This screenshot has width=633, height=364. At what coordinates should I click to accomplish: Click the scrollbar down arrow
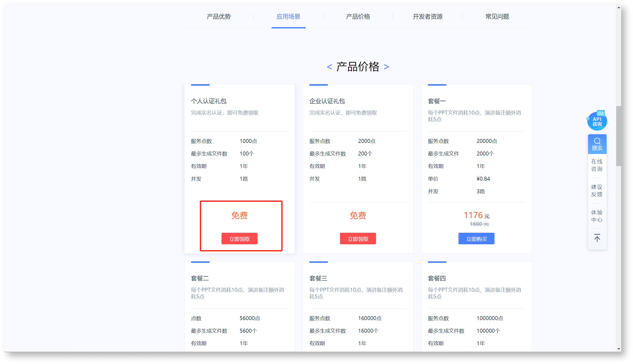click(618, 349)
